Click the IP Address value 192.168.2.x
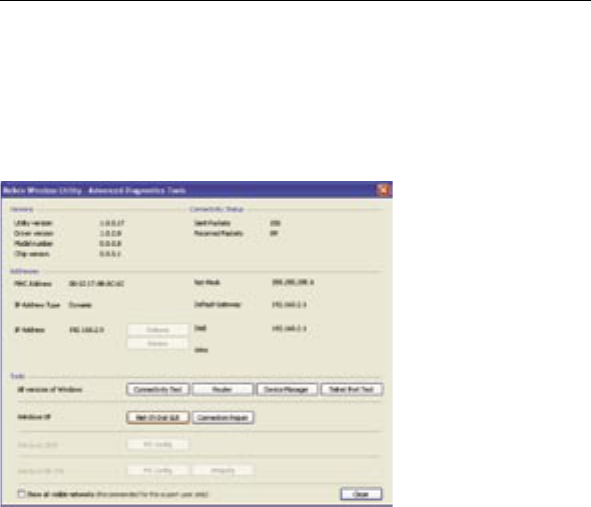 tap(87, 330)
